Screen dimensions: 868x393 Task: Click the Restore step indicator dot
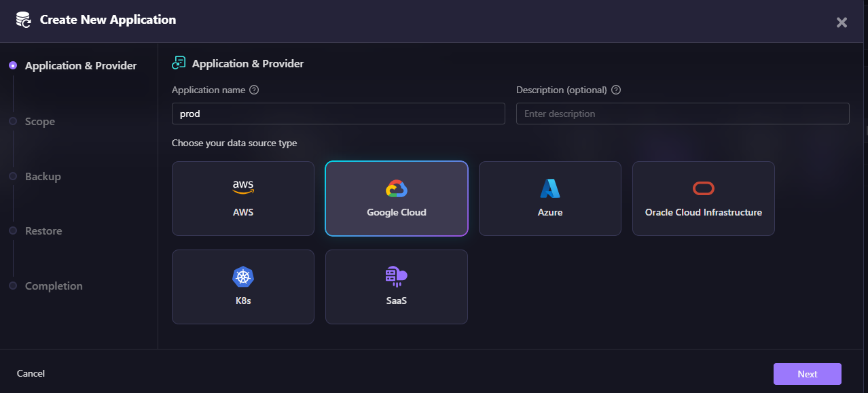13,230
